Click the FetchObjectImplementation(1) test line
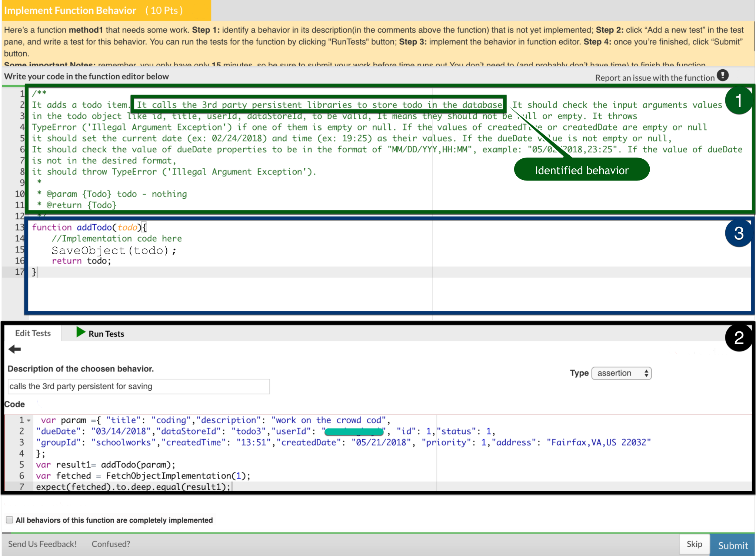Screen dimensions: 756x556 click(143, 476)
